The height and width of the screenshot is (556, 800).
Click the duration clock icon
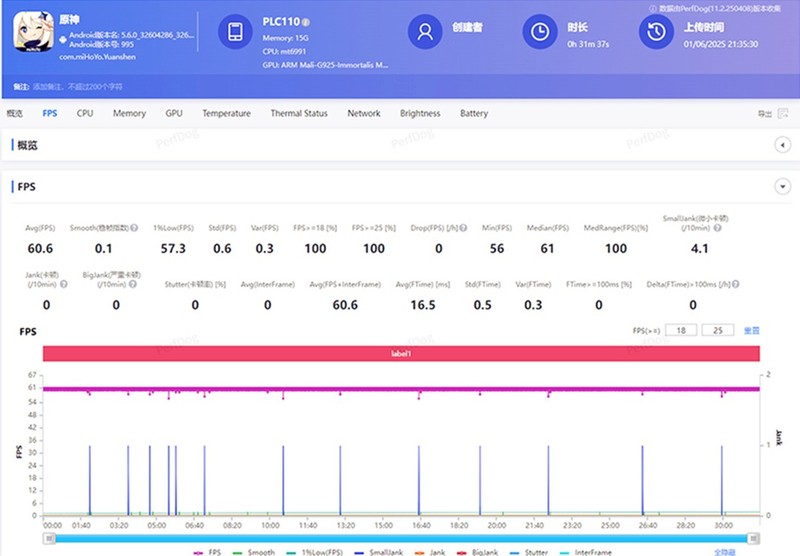[539, 33]
